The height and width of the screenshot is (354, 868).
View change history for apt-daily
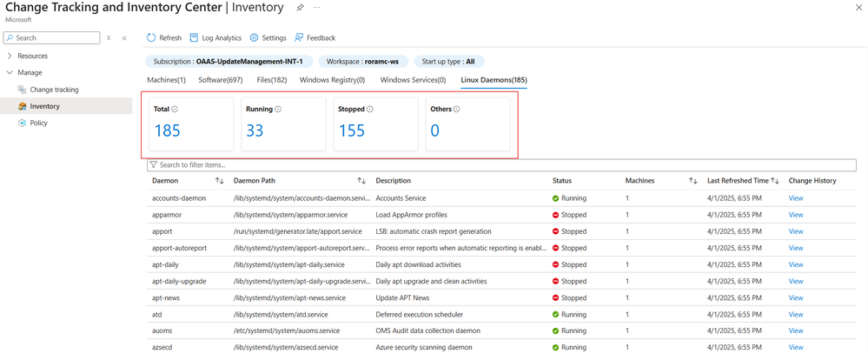[796, 264]
